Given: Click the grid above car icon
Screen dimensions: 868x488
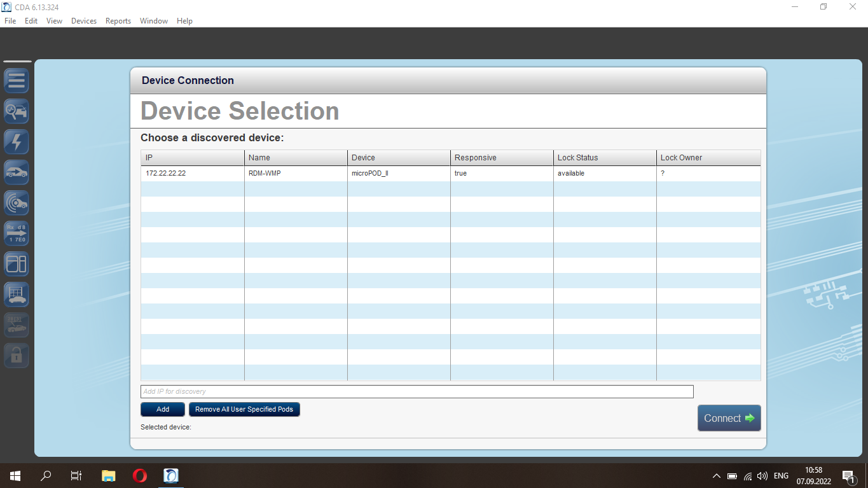Looking at the screenshot, I should 17,294.
